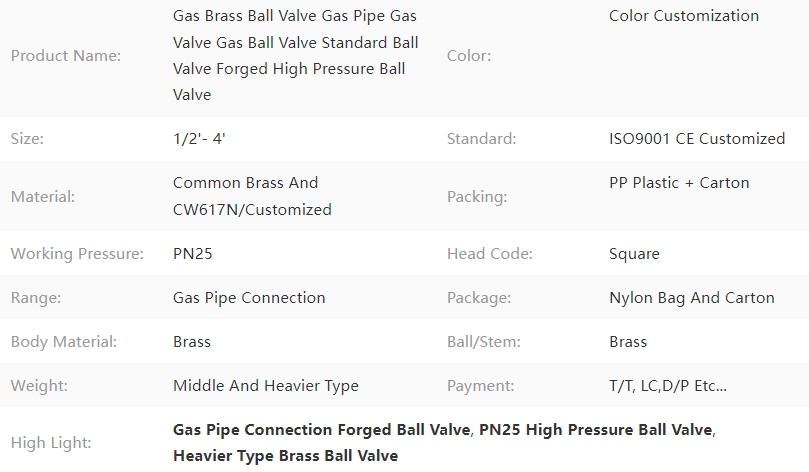The width and height of the screenshot is (809, 472).
Task: Select the Working Pressure label
Action: [77, 254]
